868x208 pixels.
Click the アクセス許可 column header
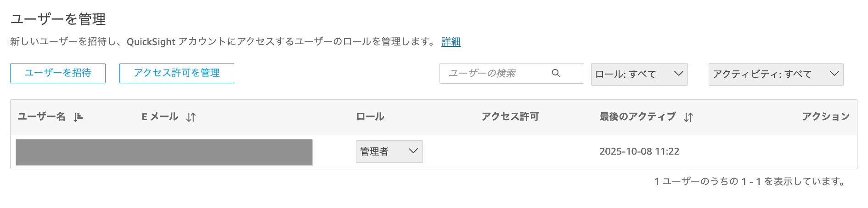(510, 117)
